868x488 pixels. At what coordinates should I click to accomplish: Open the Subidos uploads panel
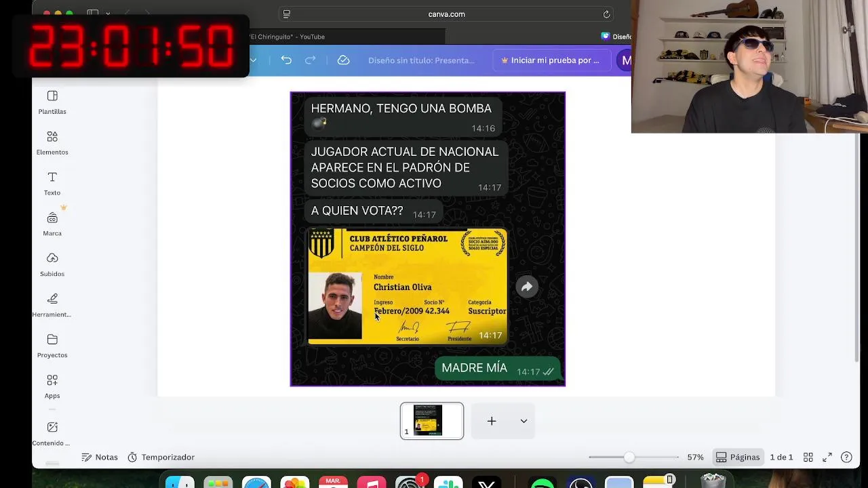[x=52, y=265]
